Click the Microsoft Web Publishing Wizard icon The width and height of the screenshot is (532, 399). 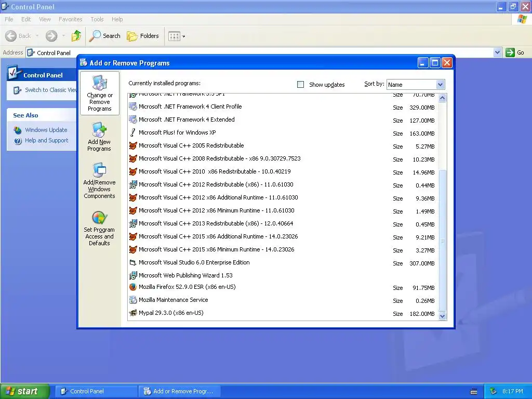tap(133, 275)
